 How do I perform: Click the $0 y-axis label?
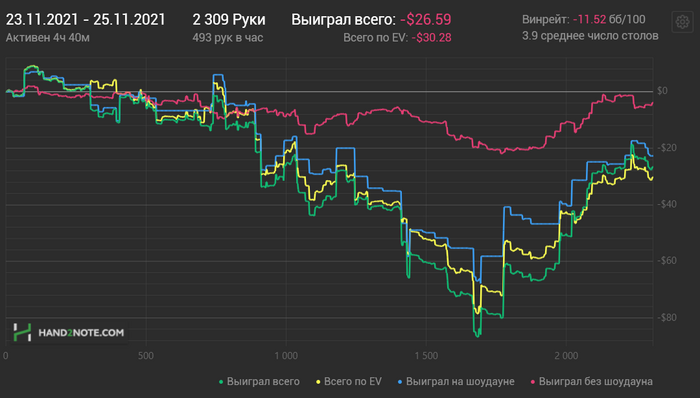click(662, 91)
